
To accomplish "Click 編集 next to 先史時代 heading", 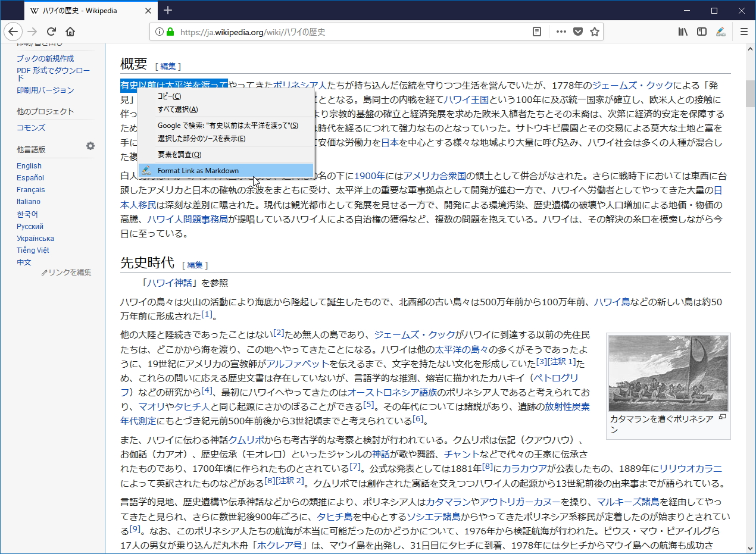I will point(195,265).
